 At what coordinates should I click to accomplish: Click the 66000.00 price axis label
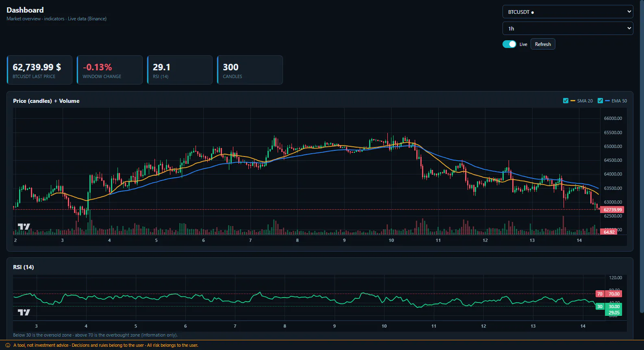click(x=613, y=118)
